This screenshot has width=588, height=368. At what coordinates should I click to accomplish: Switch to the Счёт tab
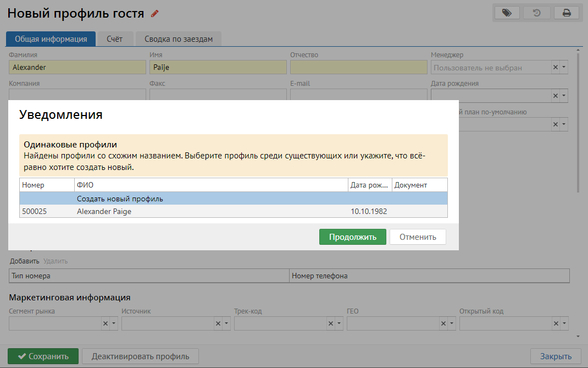pyautogui.click(x=114, y=39)
